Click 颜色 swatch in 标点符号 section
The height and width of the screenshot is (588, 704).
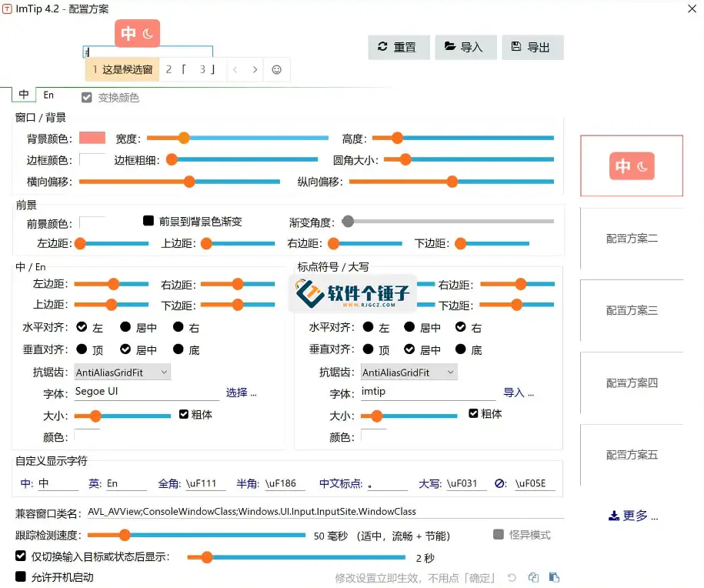[374, 436]
